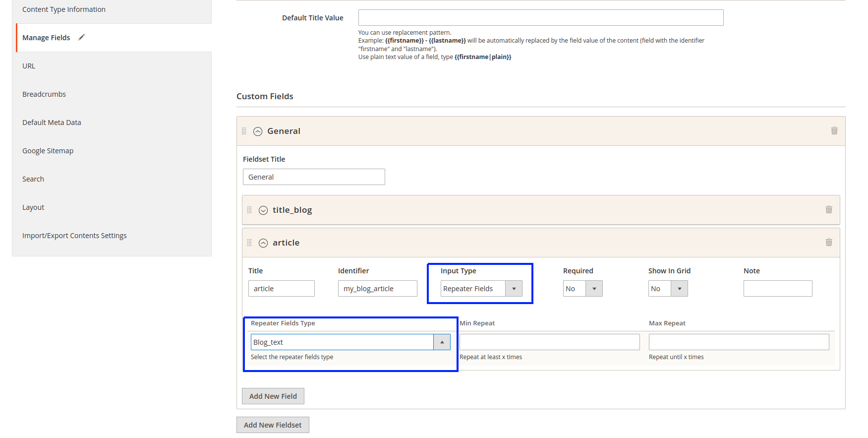Open the Required dropdown
Image resolution: width=868 pixels, height=438 pixels.
pos(583,289)
